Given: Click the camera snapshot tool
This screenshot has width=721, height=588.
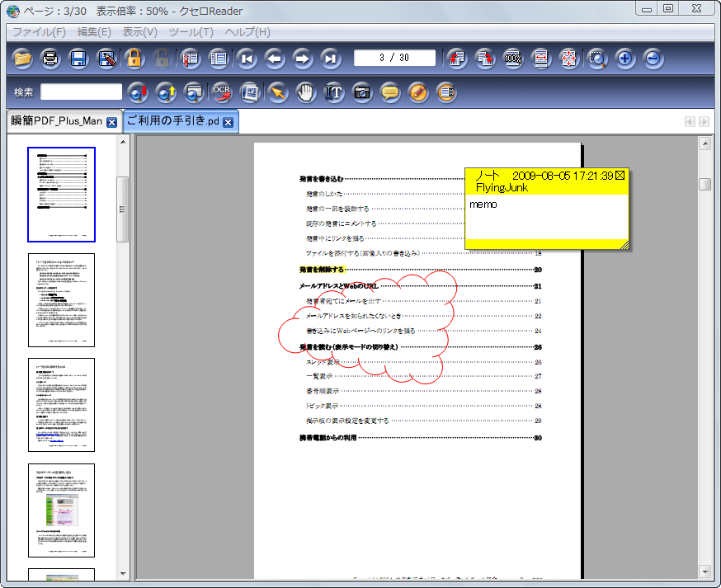Looking at the screenshot, I should coord(362,92).
